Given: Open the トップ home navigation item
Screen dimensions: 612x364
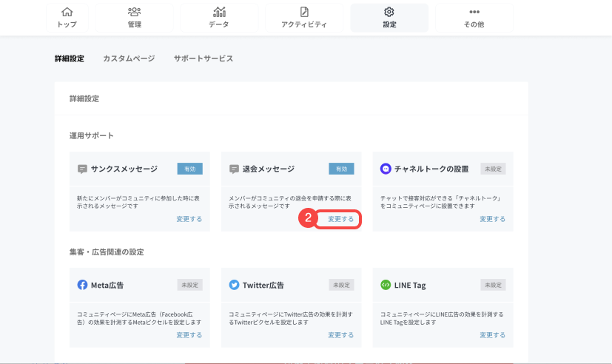Looking at the screenshot, I should (67, 17).
